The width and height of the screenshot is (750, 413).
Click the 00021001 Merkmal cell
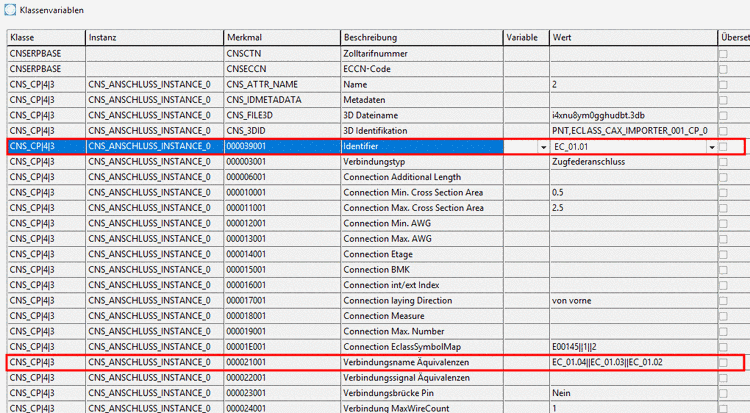pos(282,362)
